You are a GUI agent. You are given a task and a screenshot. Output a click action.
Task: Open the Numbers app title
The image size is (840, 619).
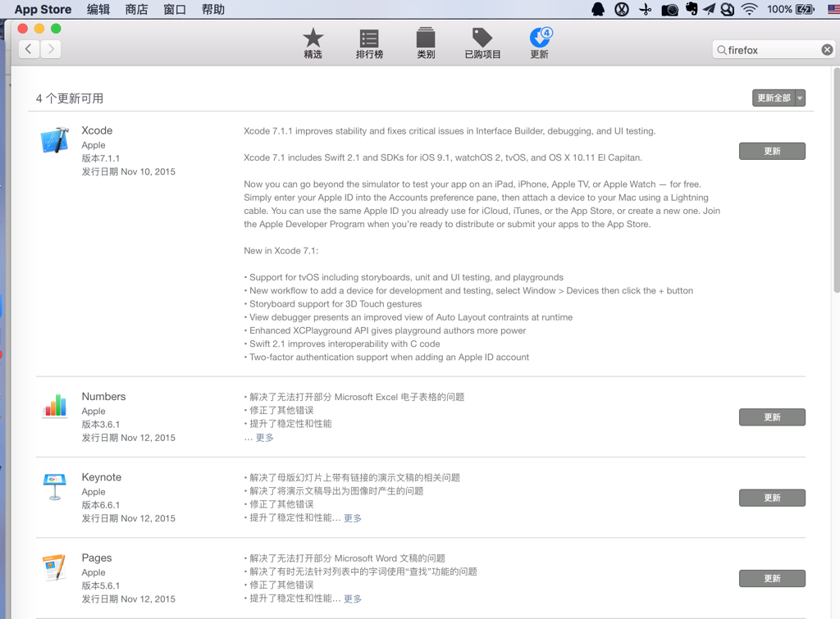coord(103,396)
